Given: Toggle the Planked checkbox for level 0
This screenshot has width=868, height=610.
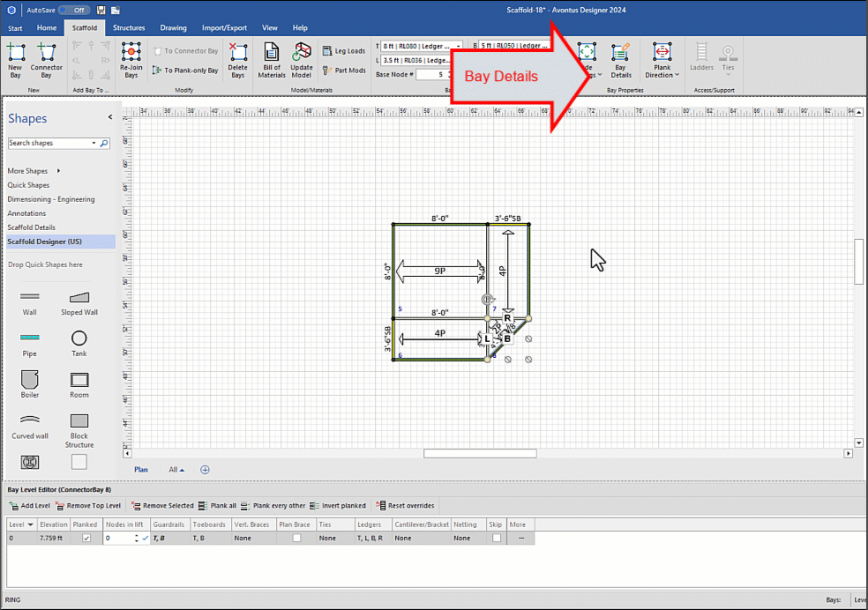Looking at the screenshot, I should 86,538.
